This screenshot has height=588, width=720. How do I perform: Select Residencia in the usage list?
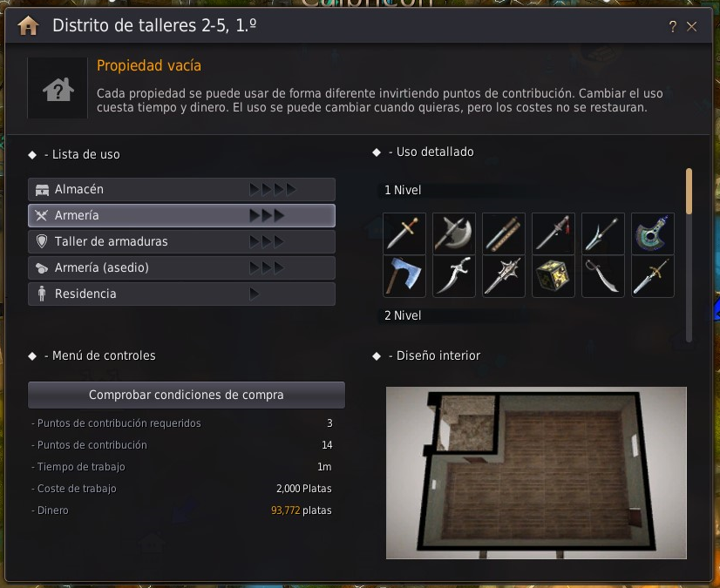click(181, 294)
